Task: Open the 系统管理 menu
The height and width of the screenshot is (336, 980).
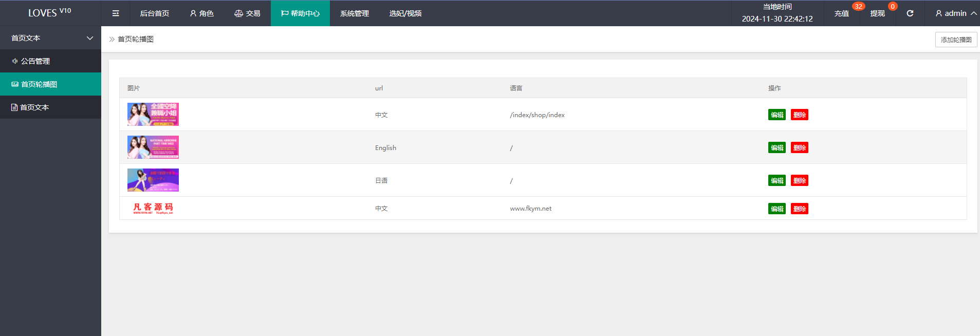Action: pyautogui.click(x=354, y=13)
